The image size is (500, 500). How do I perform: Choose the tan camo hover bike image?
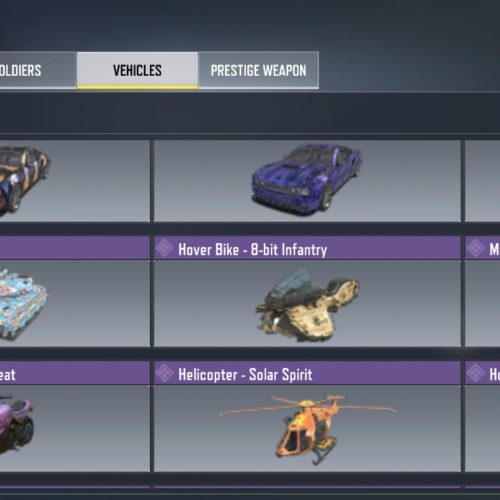click(x=307, y=305)
